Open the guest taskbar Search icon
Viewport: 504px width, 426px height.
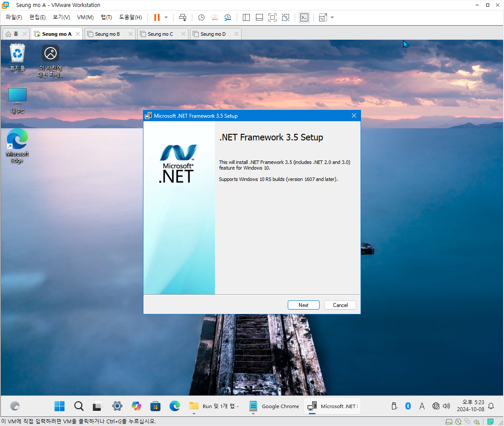coord(79,406)
